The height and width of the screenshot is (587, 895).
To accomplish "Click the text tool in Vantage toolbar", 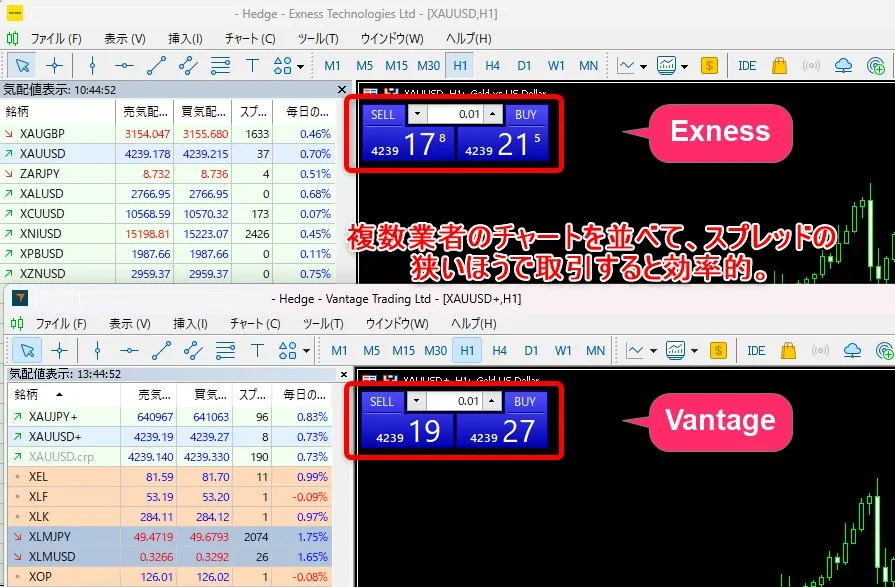I will pyautogui.click(x=257, y=350).
